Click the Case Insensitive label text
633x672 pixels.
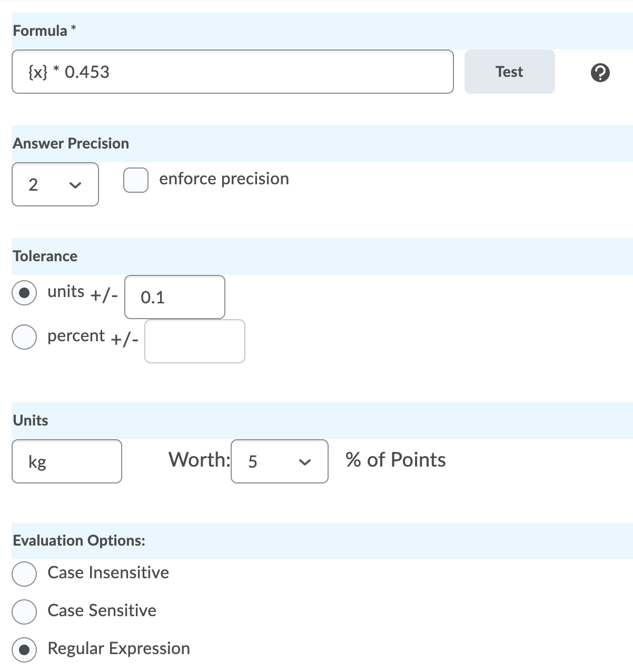click(108, 572)
